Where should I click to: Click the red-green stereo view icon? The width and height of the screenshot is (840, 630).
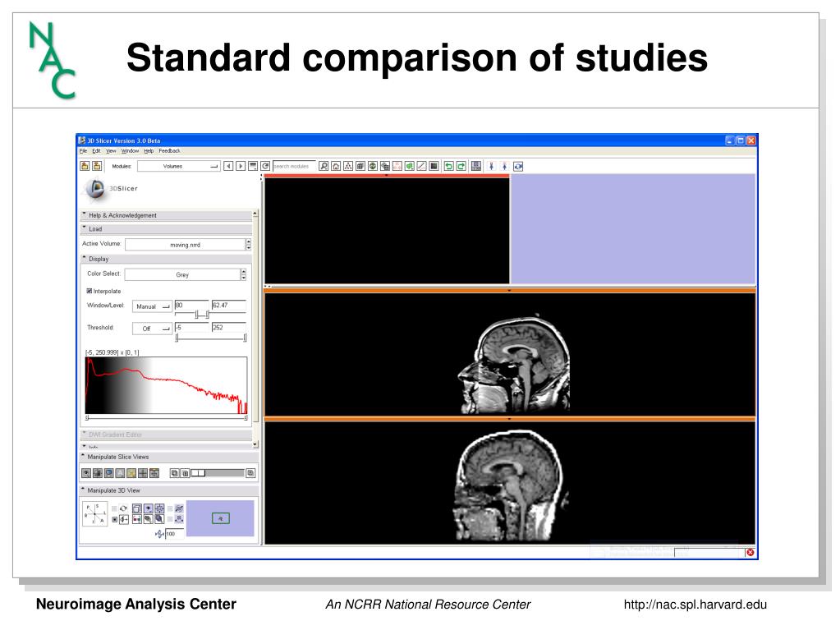point(136,519)
